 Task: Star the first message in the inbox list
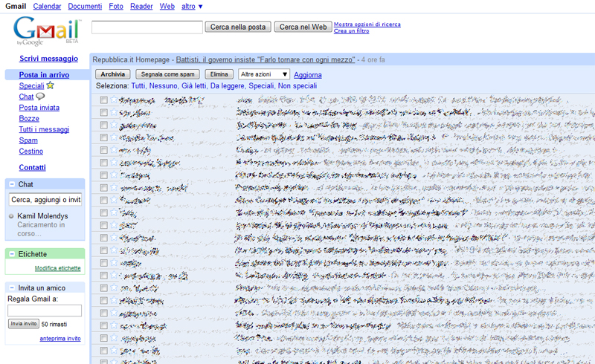[114, 100]
